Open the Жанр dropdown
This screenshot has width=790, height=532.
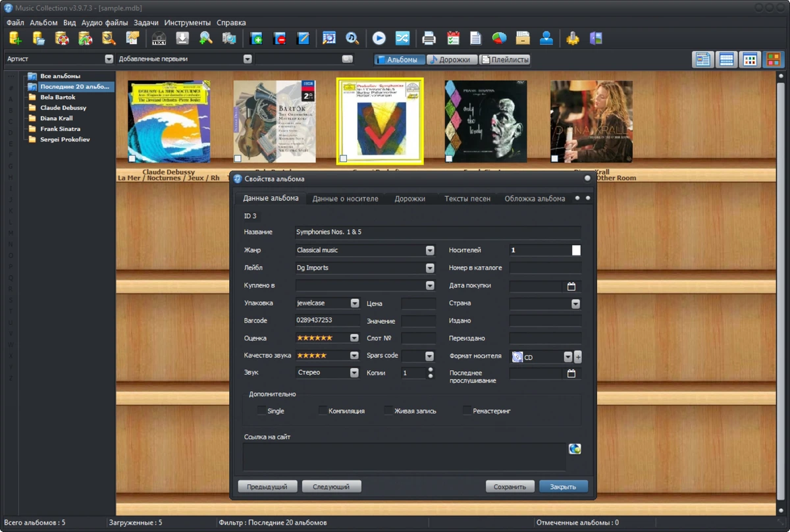coord(430,250)
